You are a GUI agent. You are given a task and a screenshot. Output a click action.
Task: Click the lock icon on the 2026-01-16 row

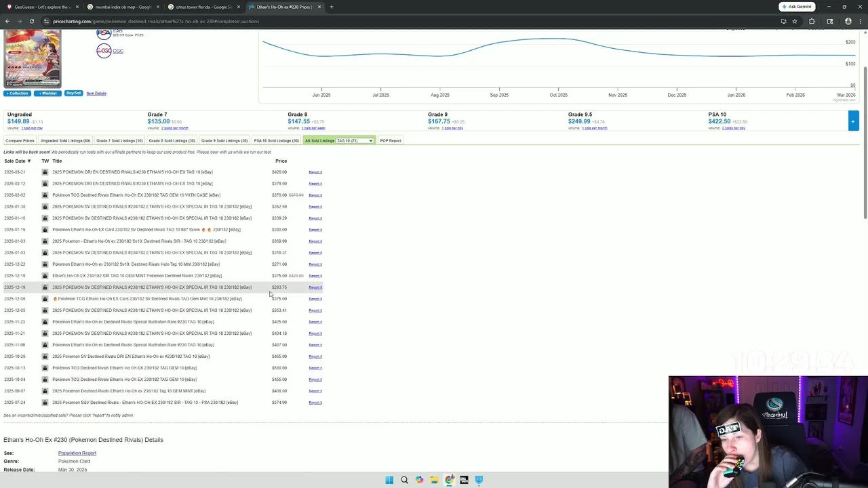tap(45, 218)
